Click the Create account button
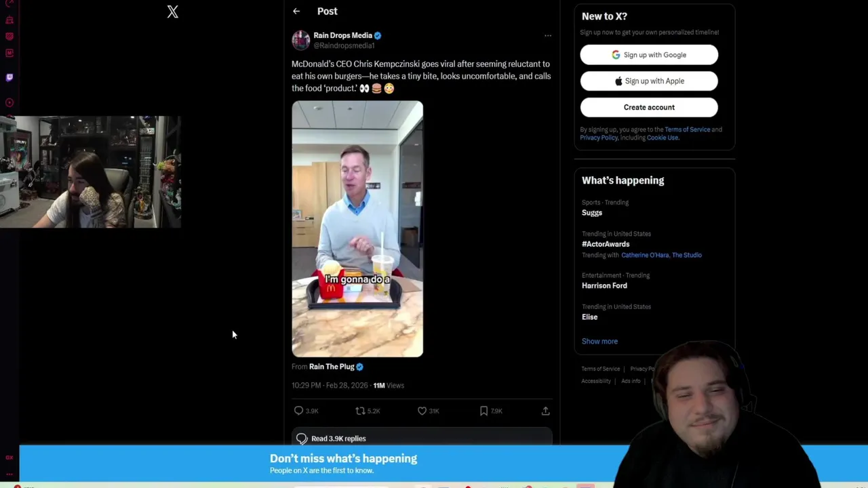The image size is (868, 488). (649, 107)
